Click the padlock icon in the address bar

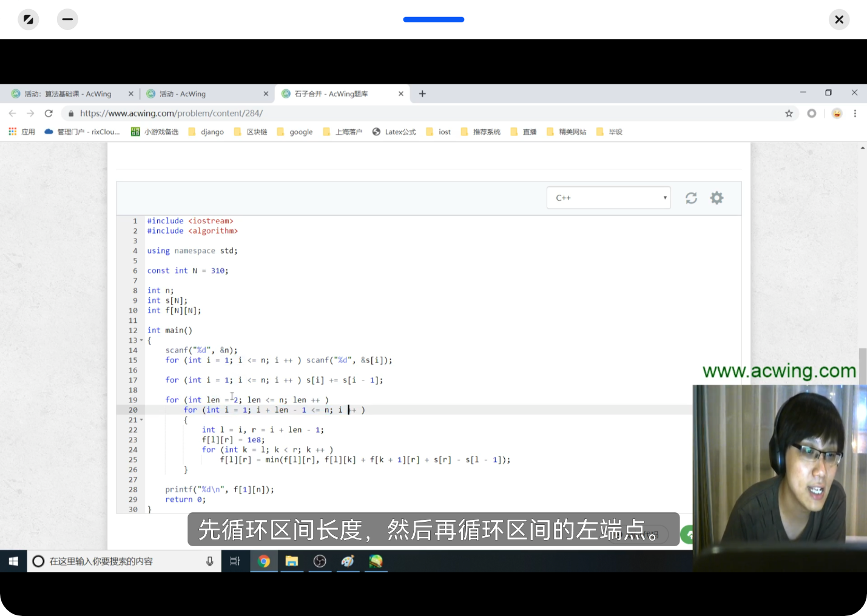click(71, 113)
